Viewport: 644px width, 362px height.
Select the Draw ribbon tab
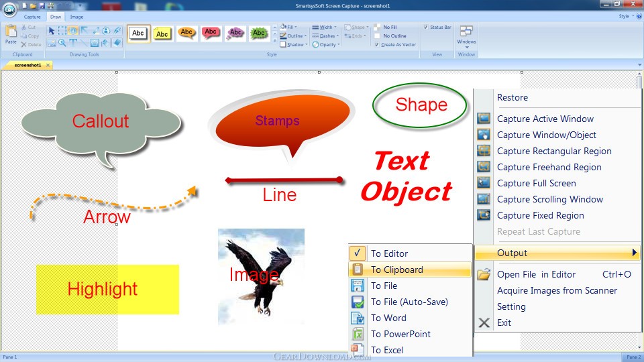click(56, 17)
